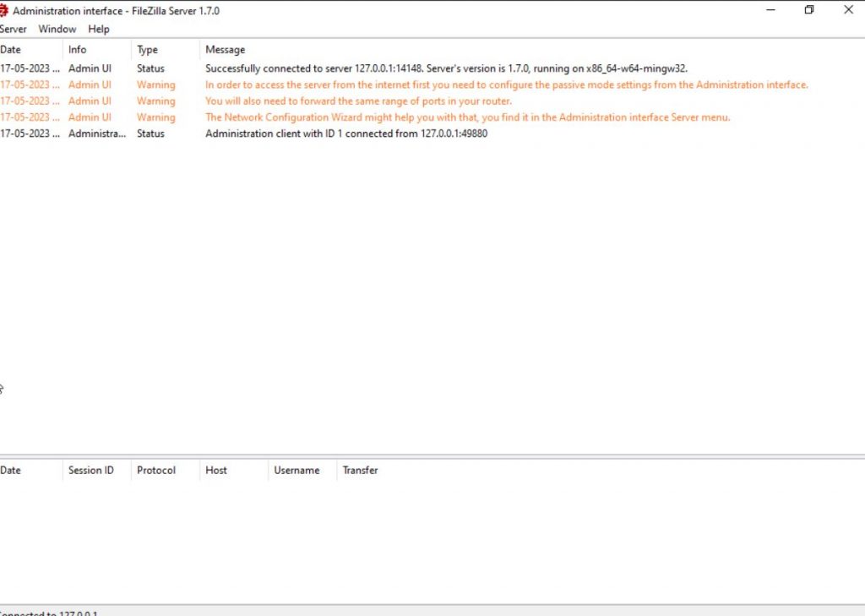
Task: Click the Message column header
Action: [x=225, y=49]
